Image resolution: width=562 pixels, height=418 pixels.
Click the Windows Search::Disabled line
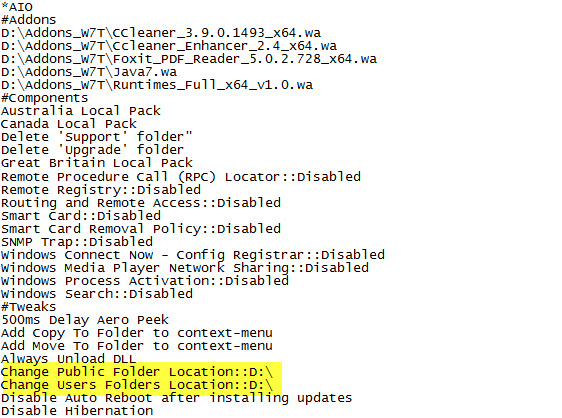[97, 294]
